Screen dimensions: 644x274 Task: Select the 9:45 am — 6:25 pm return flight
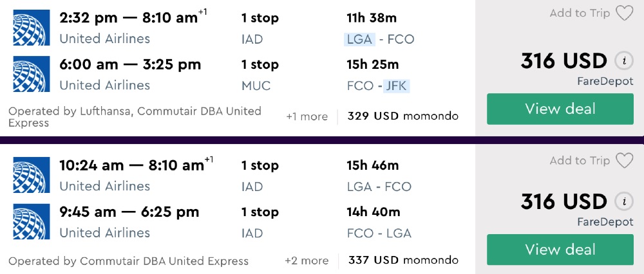129,212
